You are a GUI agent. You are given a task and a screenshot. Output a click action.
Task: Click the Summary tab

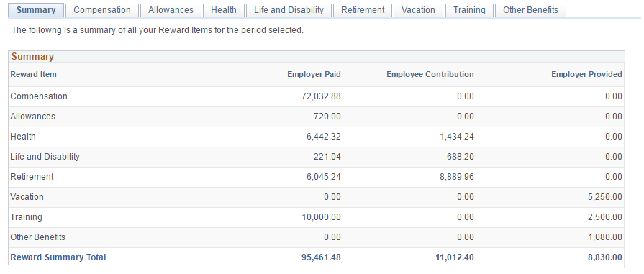(36, 10)
